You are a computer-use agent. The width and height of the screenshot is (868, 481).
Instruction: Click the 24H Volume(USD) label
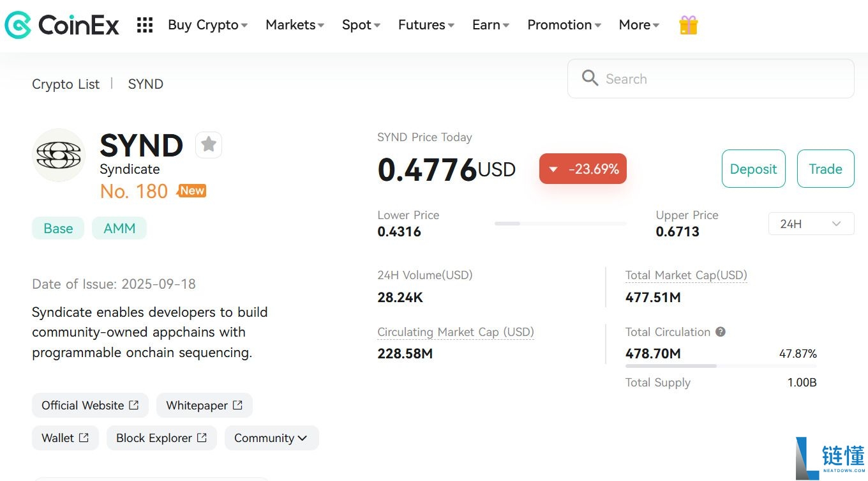coord(425,275)
